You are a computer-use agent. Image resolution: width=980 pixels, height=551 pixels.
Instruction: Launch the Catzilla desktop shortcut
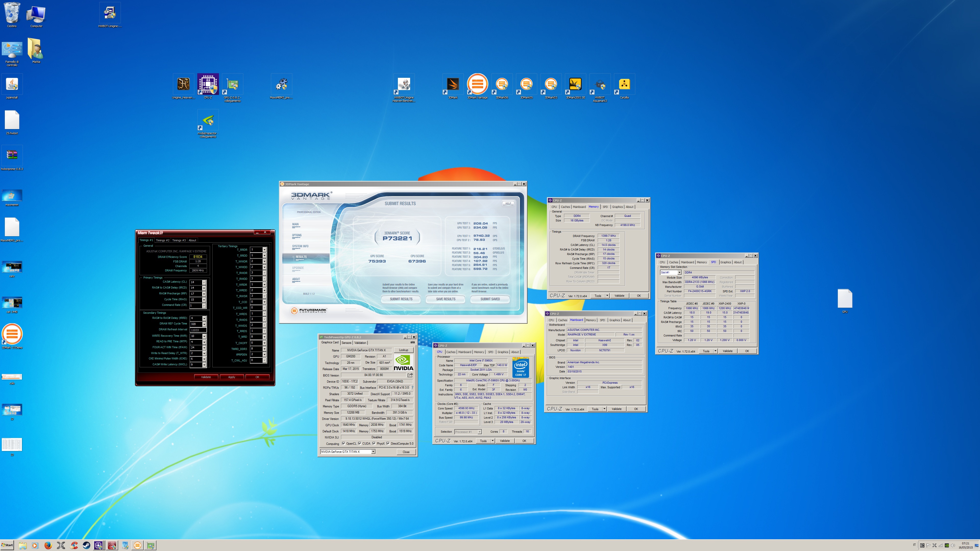click(x=624, y=86)
